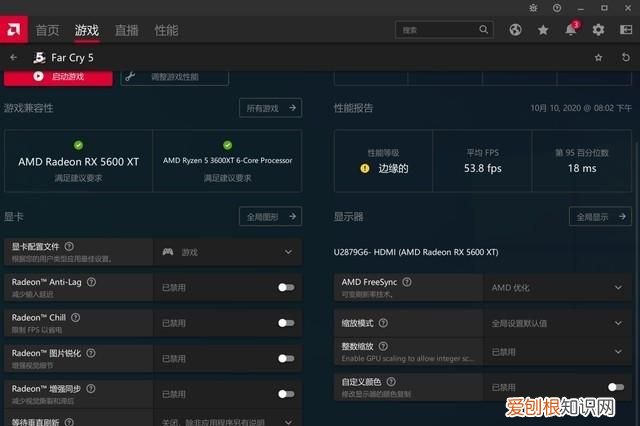Click the U2879G6- HDMI display name

[x=416, y=252]
